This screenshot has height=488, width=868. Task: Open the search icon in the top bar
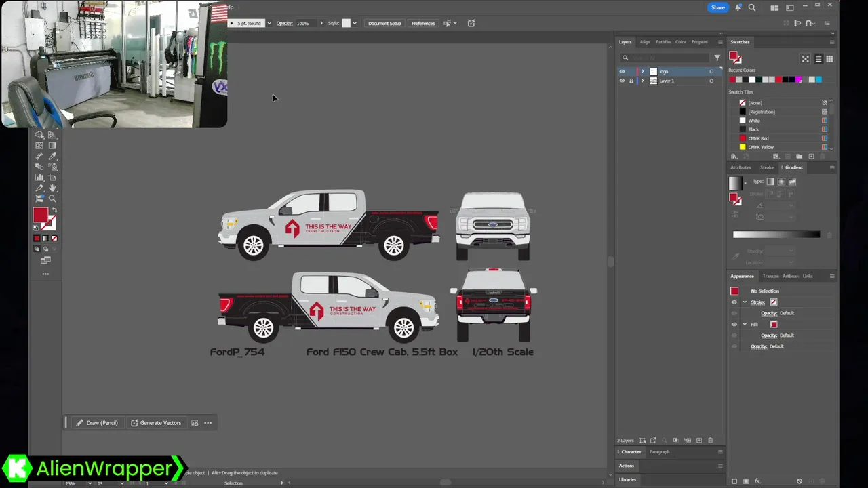coord(752,7)
